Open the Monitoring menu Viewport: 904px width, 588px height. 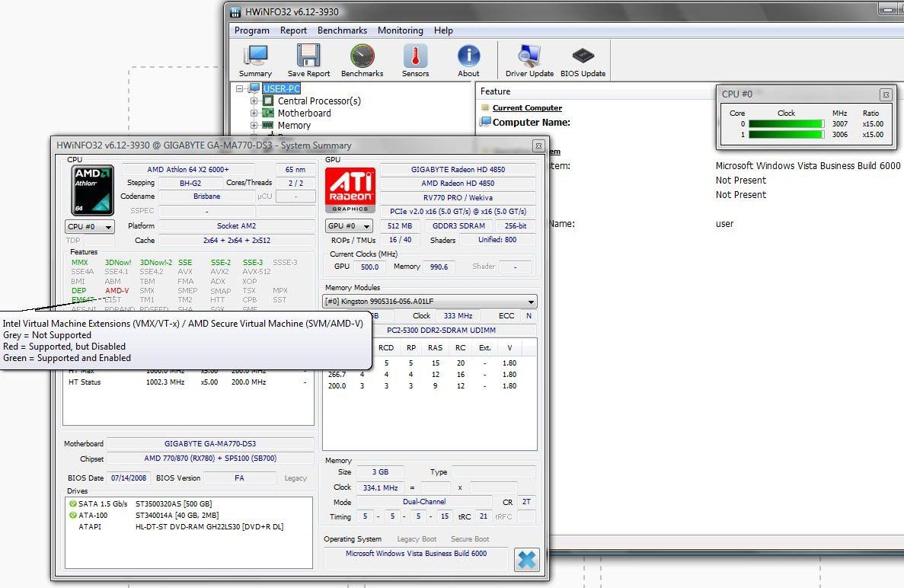pos(400,30)
